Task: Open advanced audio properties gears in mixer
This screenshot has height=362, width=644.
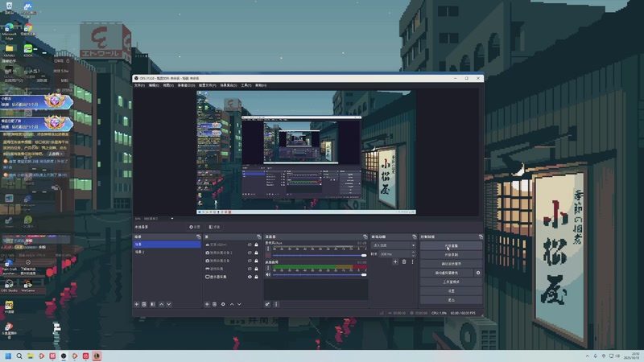Action: pos(267,304)
